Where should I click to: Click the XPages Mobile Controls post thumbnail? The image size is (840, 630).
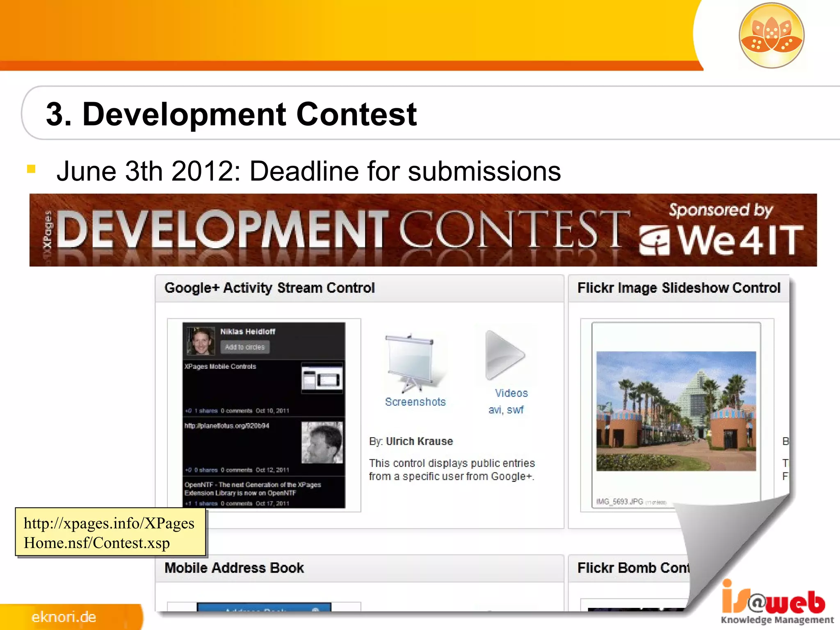point(322,378)
